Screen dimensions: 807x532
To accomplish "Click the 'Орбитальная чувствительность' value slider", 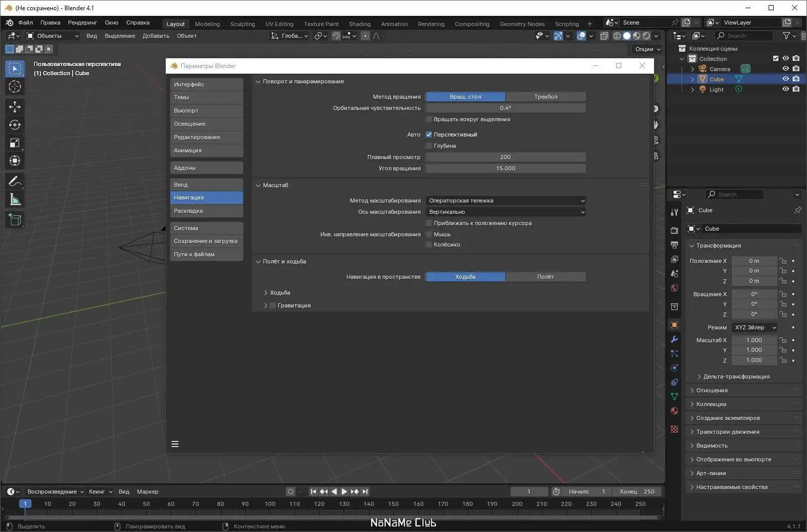I will (506, 108).
